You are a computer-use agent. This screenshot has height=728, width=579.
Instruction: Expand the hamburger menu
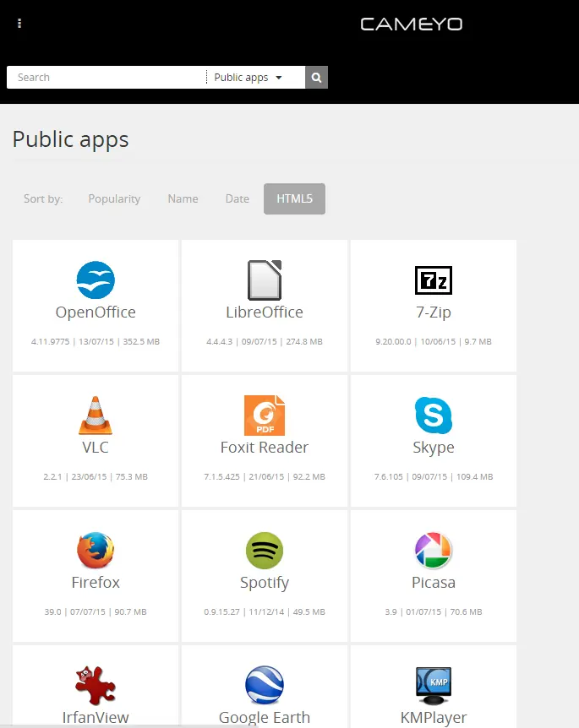[x=19, y=23]
